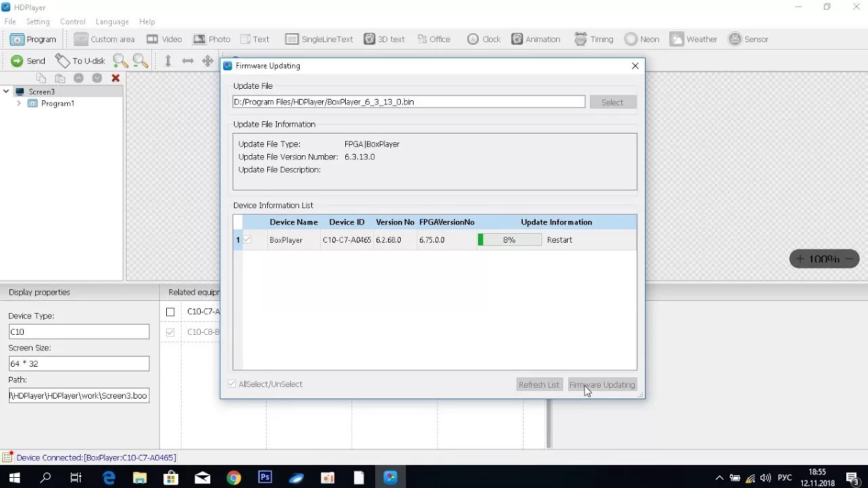
Task: Click the Display properties tab
Action: (39, 292)
